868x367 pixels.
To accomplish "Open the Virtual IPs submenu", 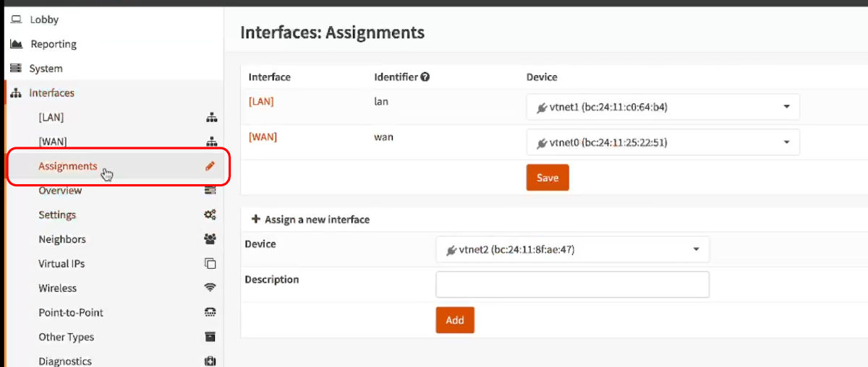I will [x=61, y=264].
